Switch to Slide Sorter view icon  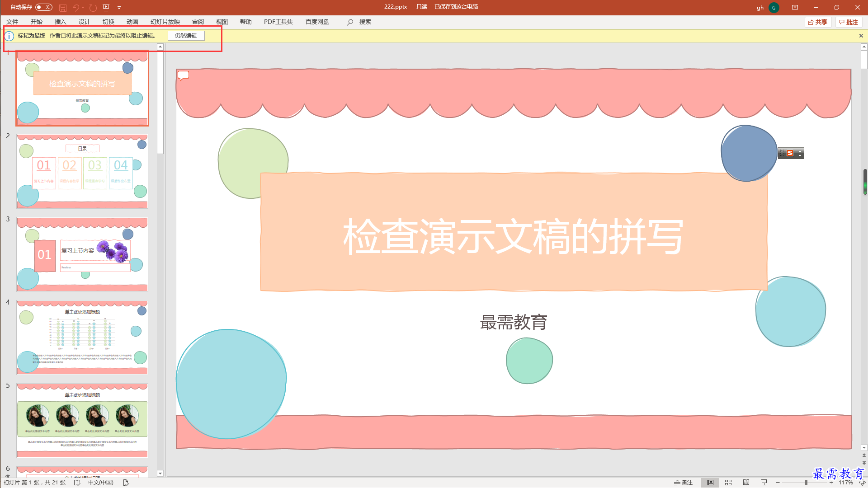pos(728,483)
